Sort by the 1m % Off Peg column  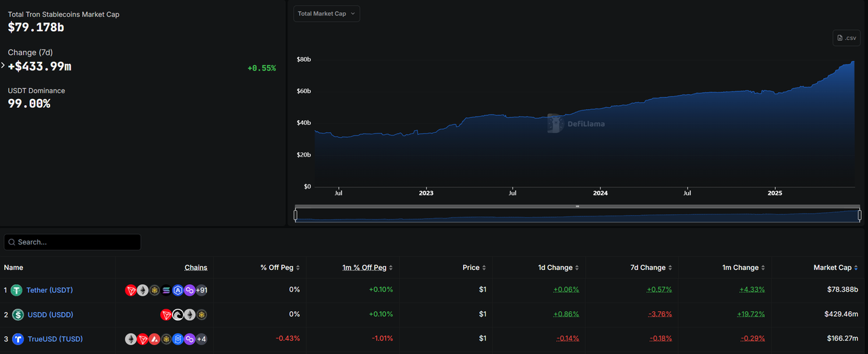point(368,268)
